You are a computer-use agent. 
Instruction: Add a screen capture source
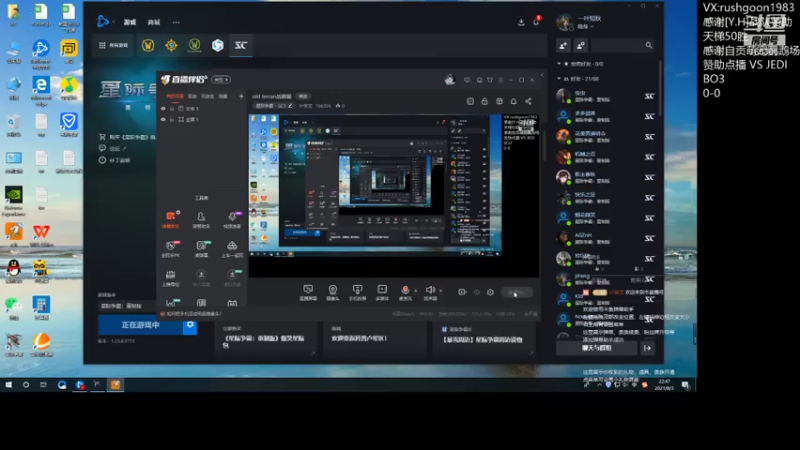pos(308,292)
